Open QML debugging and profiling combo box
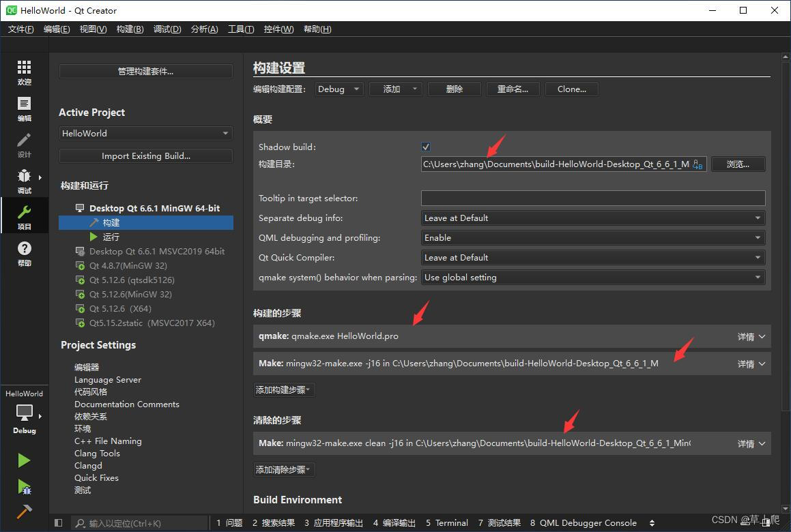Screen dimensions: 791x532 point(593,237)
